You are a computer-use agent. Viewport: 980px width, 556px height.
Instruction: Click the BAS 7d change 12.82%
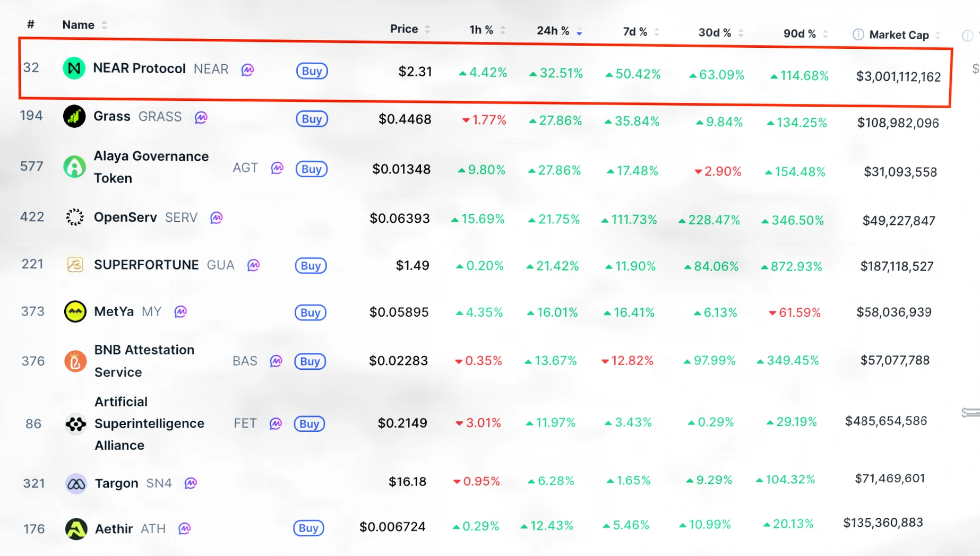tap(627, 361)
